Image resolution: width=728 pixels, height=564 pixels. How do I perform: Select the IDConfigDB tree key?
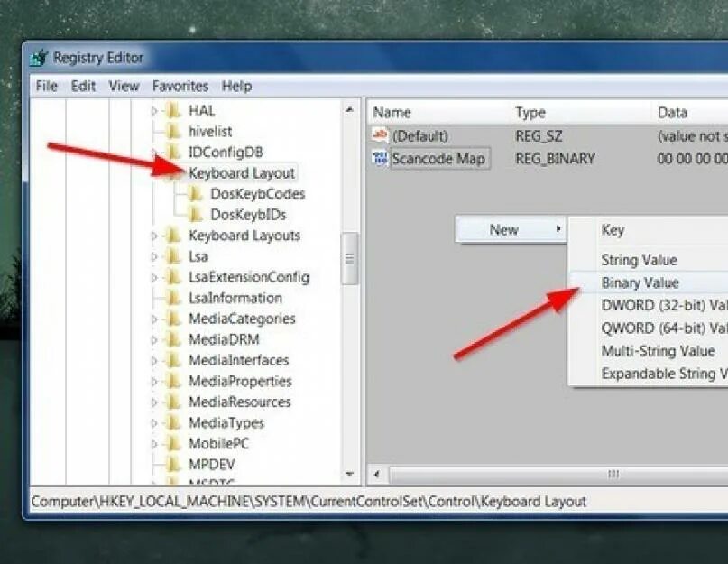226,152
